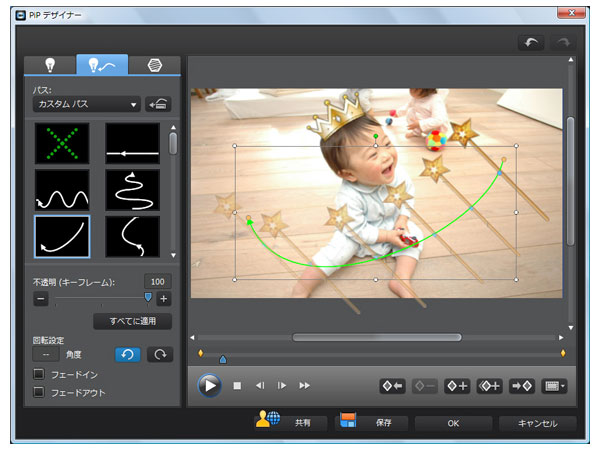Step to next frame
This screenshot has height=450, width=600.
click(x=282, y=386)
